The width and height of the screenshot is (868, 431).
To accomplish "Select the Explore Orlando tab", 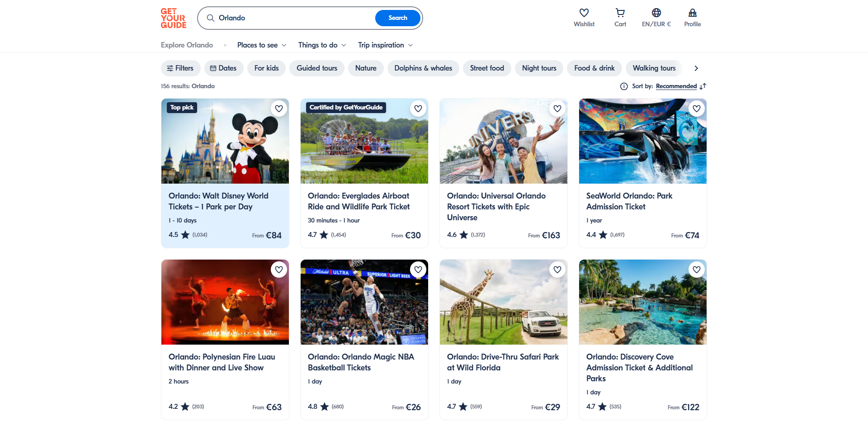I will tap(187, 45).
